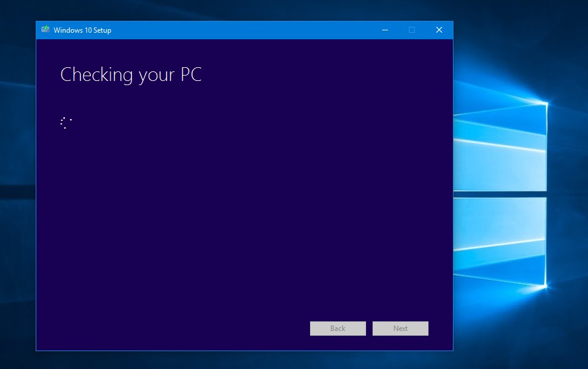
Task: Click the 'Checking your PC' heading
Action: click(131, 74)
